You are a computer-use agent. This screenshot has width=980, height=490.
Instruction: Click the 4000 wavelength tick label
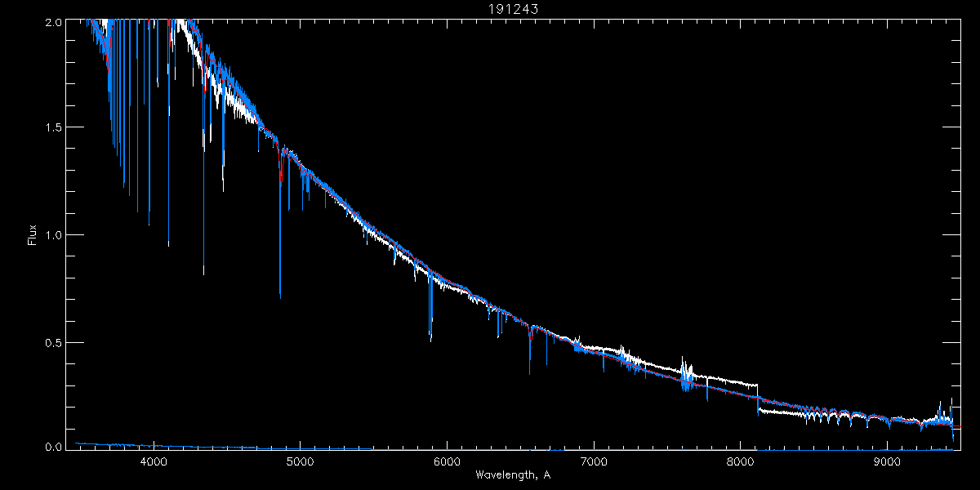pyautogui.click(x=154, y=461)
